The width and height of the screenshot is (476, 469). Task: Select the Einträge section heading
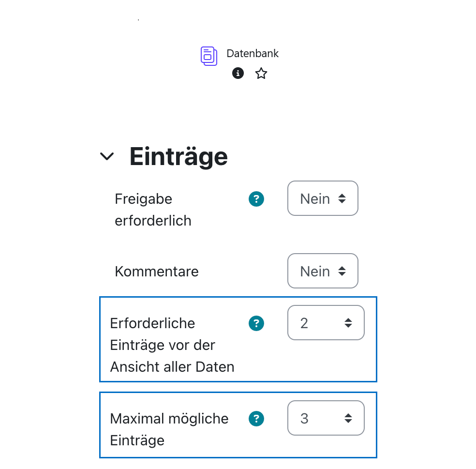[x=178, y=156]
